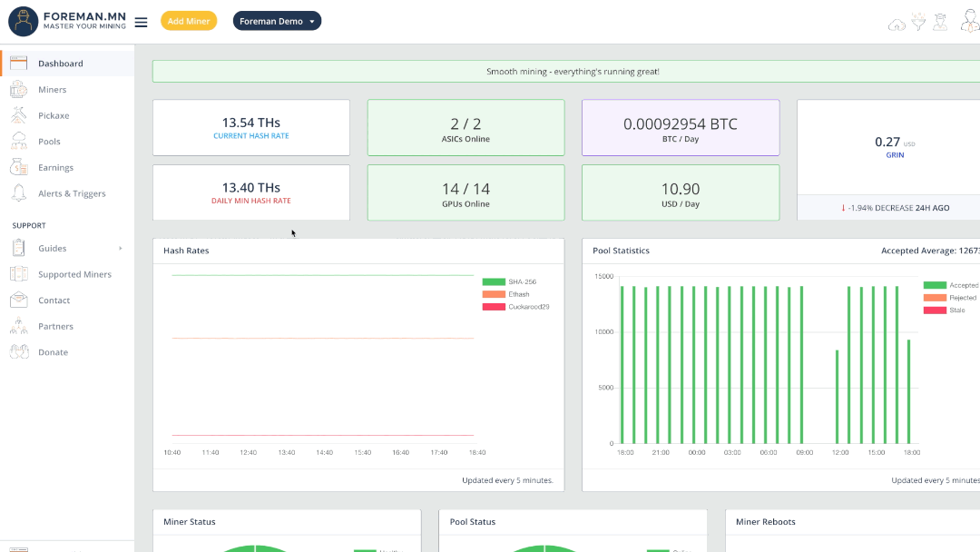The height and width of the screenshot is (552, 980).
Task: Click the shorter pool bar near 12:00
Action: click(837, 397)
